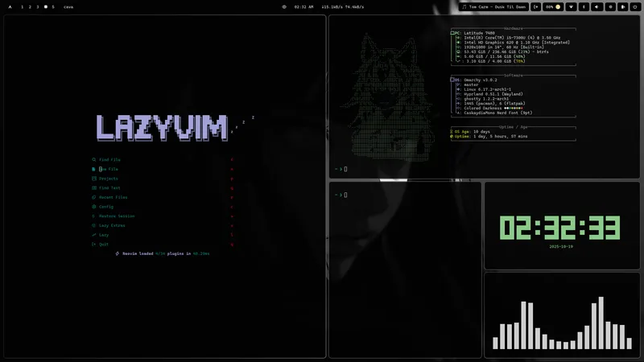Viewport: 644px width, 362px height.
Task: Click the logout arrow icon in top bar
Action: 536,7
